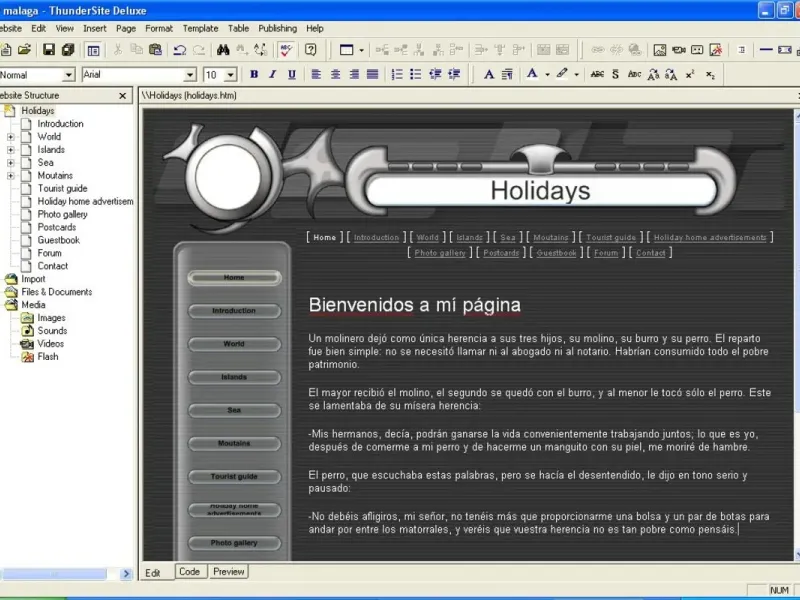This screenshot has width=800, height=600.
Task: Apply subscript formatting
Action: click(710, 74)
